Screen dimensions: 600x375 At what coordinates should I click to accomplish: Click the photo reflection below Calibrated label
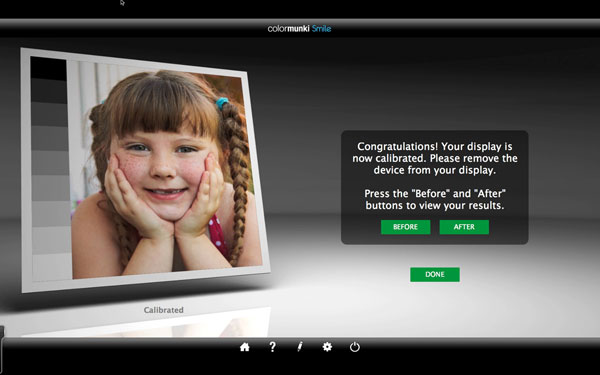point(145,325)
